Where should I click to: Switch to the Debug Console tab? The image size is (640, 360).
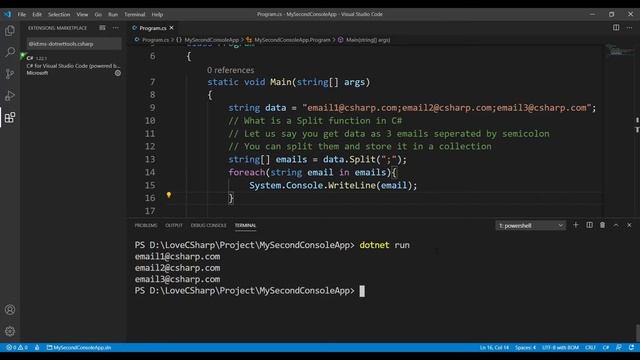tap(209, 225)
